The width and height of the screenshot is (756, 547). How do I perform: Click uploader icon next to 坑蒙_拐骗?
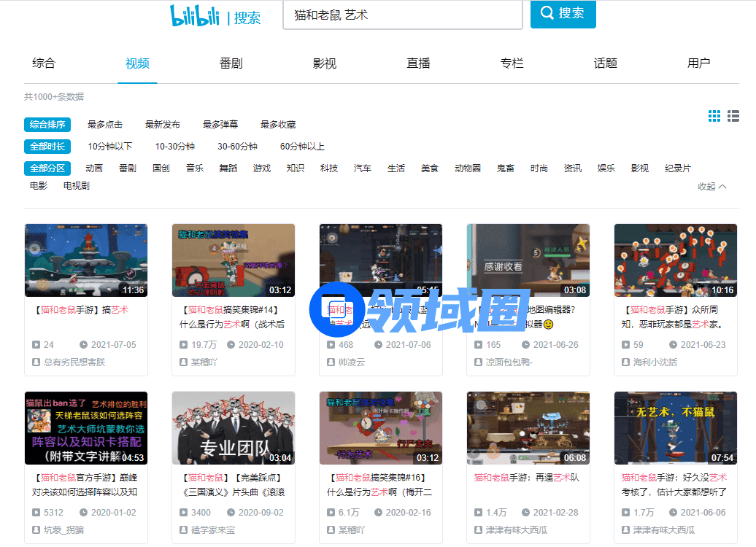pyautogui.click(x=36, y=530)
